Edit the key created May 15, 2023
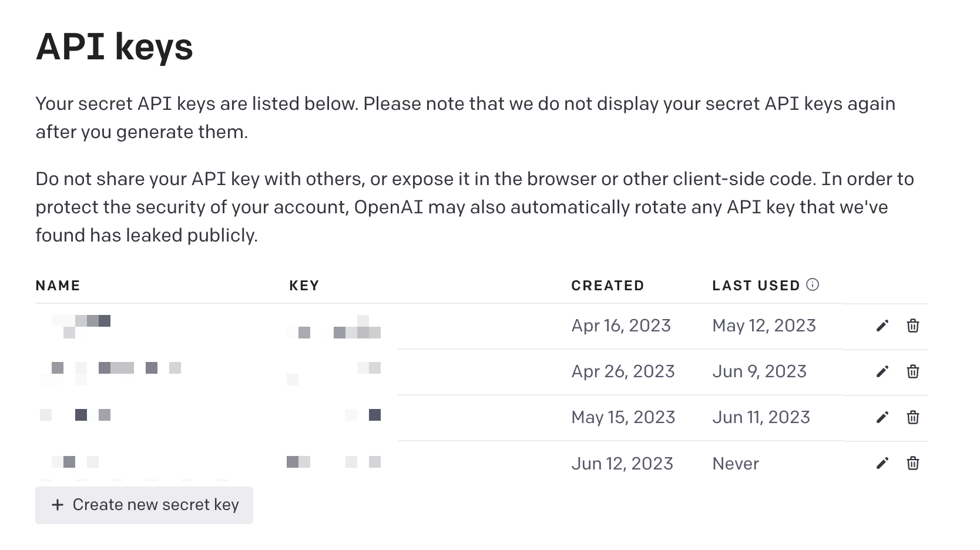The width and height of the screenshot is (980, 550). click(882, 417)
